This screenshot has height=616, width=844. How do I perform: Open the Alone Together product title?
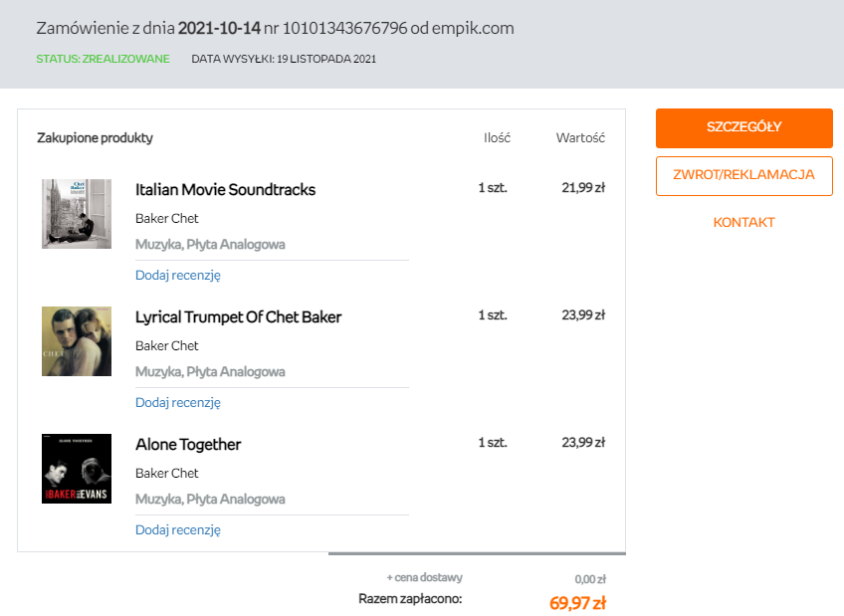click(x=188, y=445)
